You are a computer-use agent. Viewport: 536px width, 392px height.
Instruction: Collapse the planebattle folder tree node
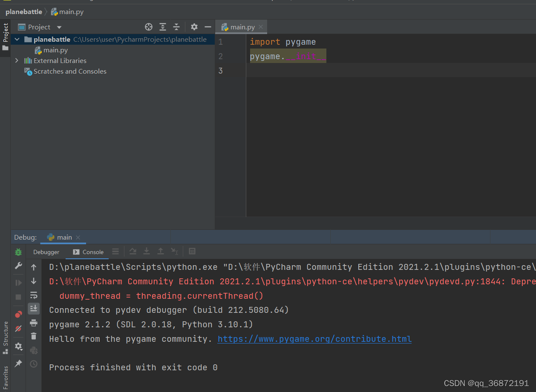point(17,39)
